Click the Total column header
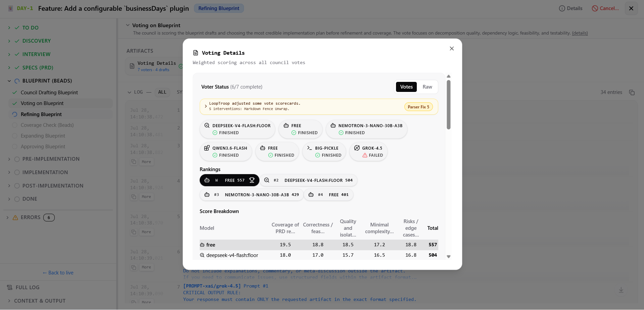The width and height of the screenshot is (644, 310). click(x=433, y=228)
